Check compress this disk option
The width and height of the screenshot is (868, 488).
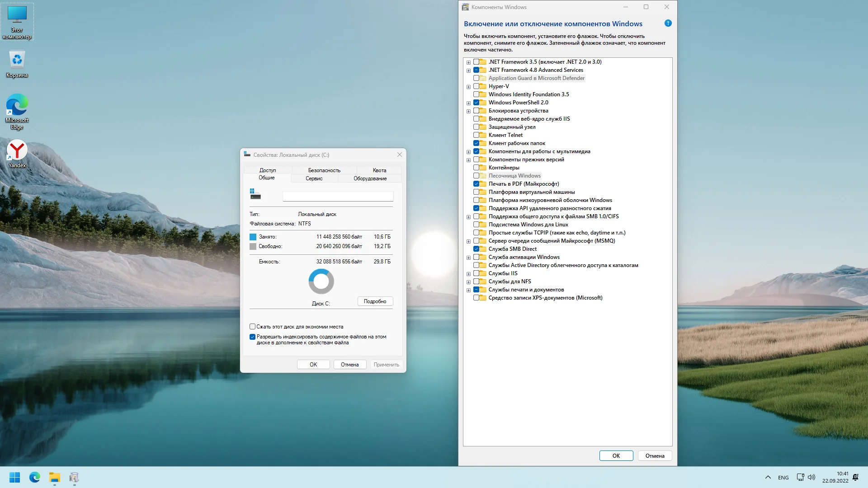(252, 327)
